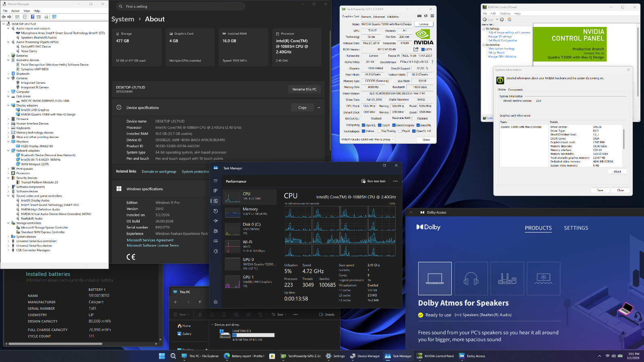The image size is (644, 362).
Task: Toggle the Ray Tracing checkbox in GPU-Z
Action: tap(380, 131)
